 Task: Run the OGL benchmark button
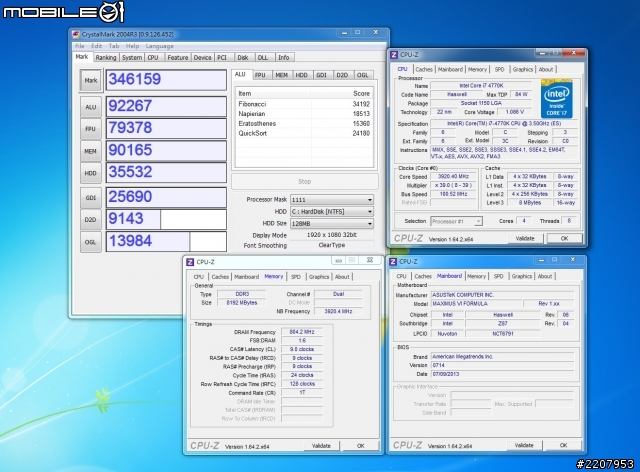click(91, 242)
